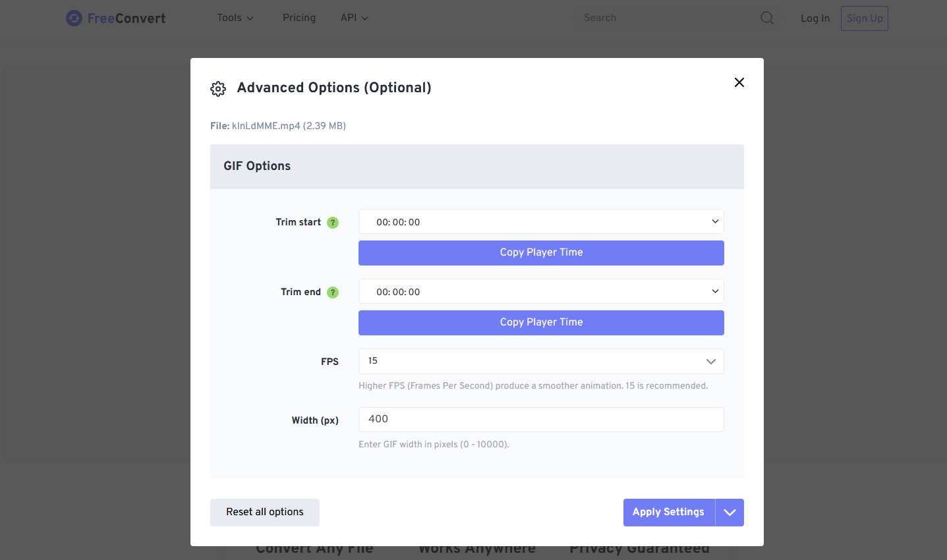Click the Sign Up button
The width and height of the screenshot is (947, 560).
pyautogui.click(x=865, y=18)
